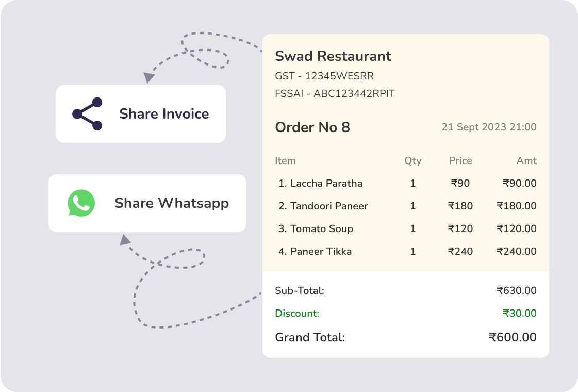
Task: Select the Tandoori Paneer item row
Action: point(323,206)
